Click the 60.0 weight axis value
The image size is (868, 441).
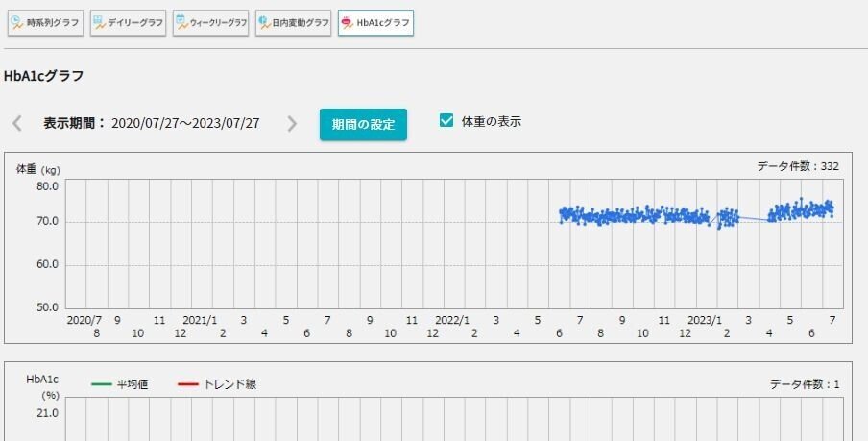coord(48,264)
